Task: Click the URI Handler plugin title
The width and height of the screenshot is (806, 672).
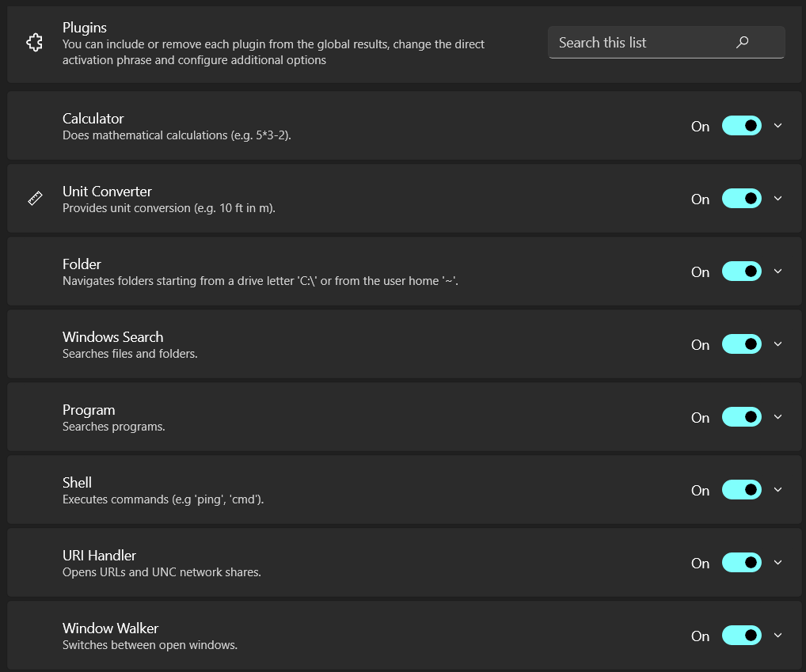Action: (100, 555)
